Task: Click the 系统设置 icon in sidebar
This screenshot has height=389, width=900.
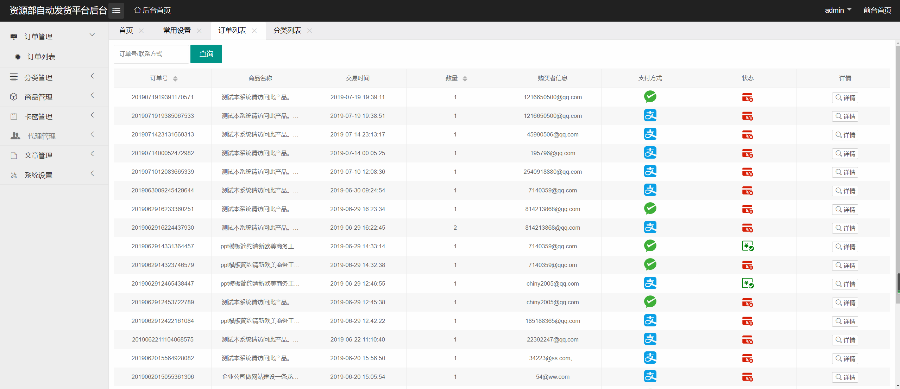Action: click(14, 175)
